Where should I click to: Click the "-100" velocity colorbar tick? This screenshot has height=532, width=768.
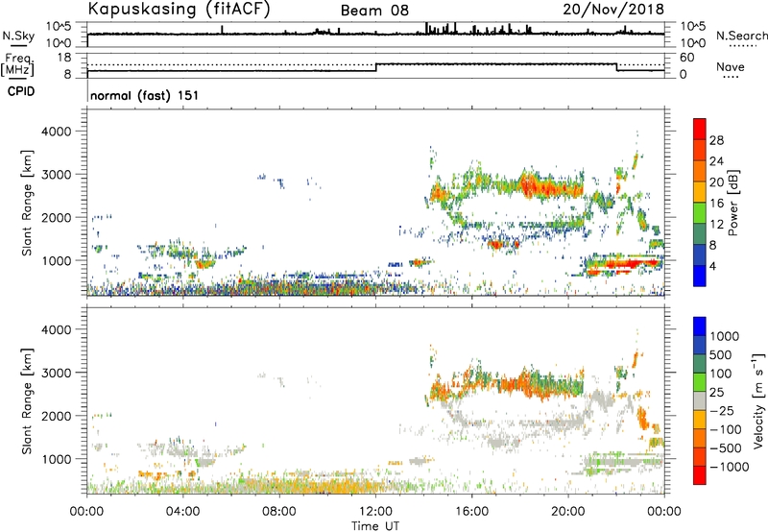[x=726, y=429]
